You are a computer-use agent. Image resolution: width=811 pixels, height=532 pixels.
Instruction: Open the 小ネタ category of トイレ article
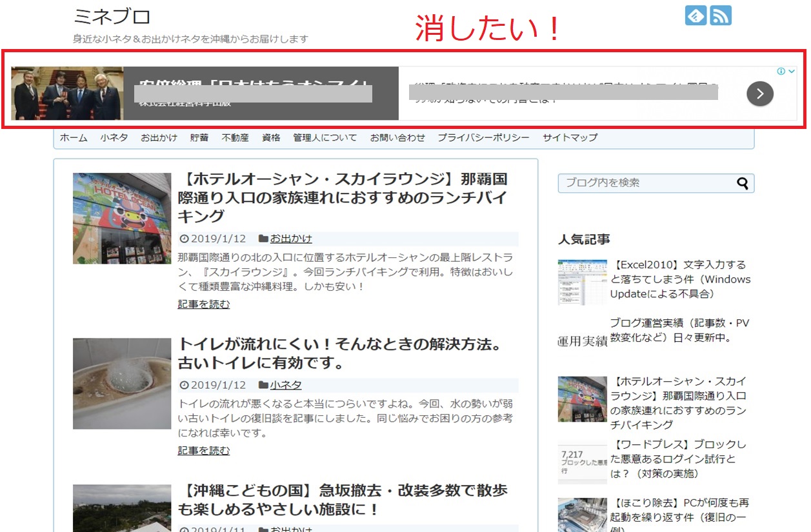pos(286,385)
